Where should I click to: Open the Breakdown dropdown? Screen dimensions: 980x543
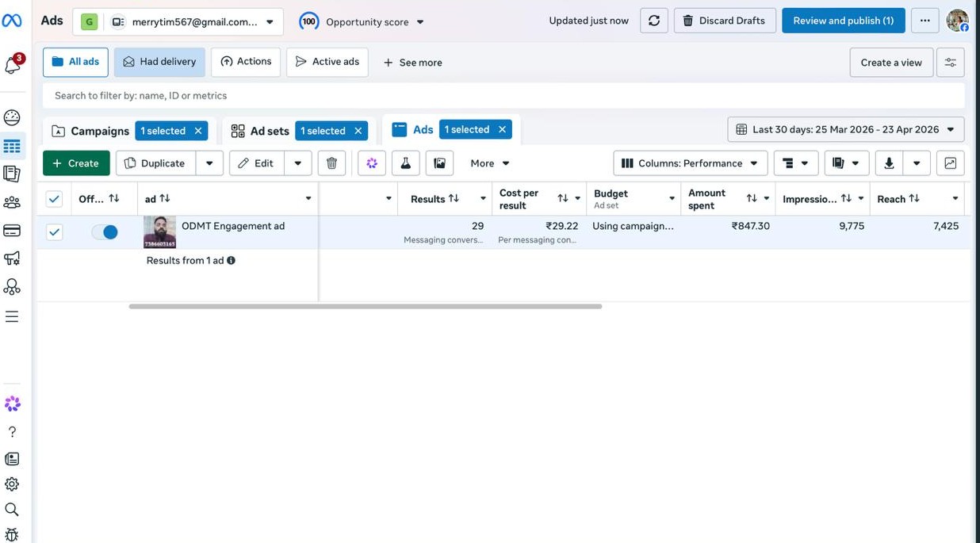796,163
